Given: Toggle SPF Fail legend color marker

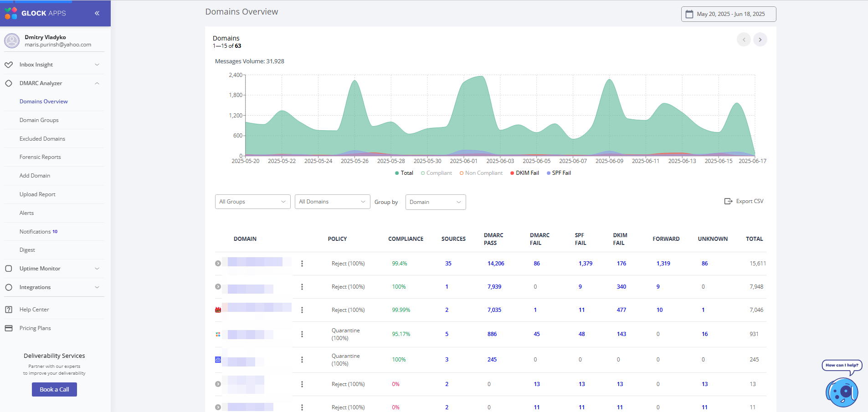Looking at the screenshot, I should [x=549, y=173].
